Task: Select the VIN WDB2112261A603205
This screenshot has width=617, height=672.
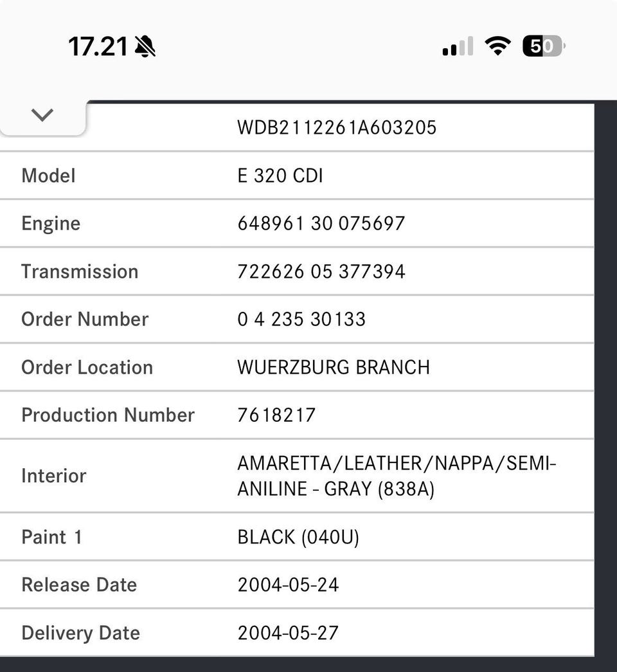Action: [x=337, y=127]
